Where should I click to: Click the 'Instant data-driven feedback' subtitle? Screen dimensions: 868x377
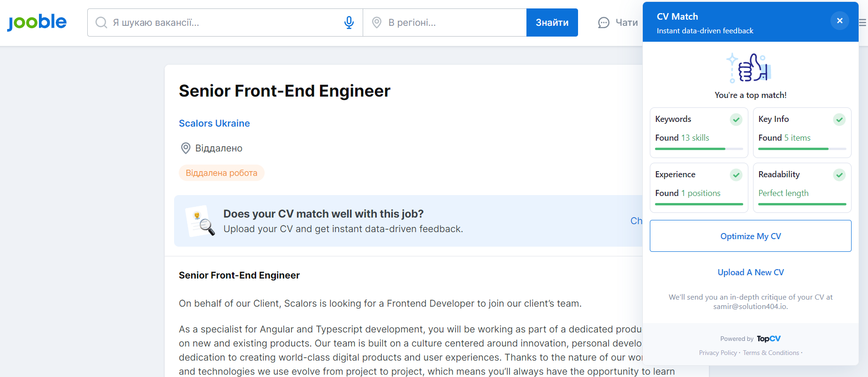click(x=705, y=31)
